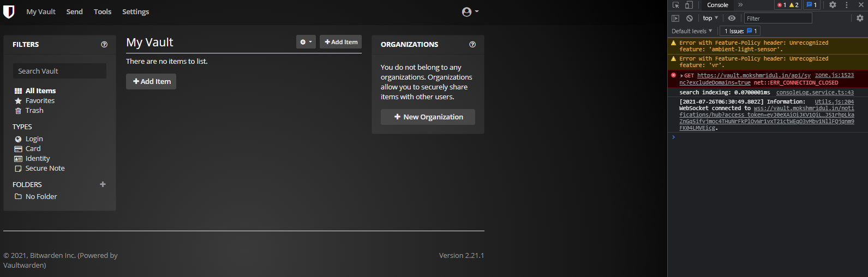Open the console settings gear
This screenshot has width=868, height=277.
(x=860, y=18)
